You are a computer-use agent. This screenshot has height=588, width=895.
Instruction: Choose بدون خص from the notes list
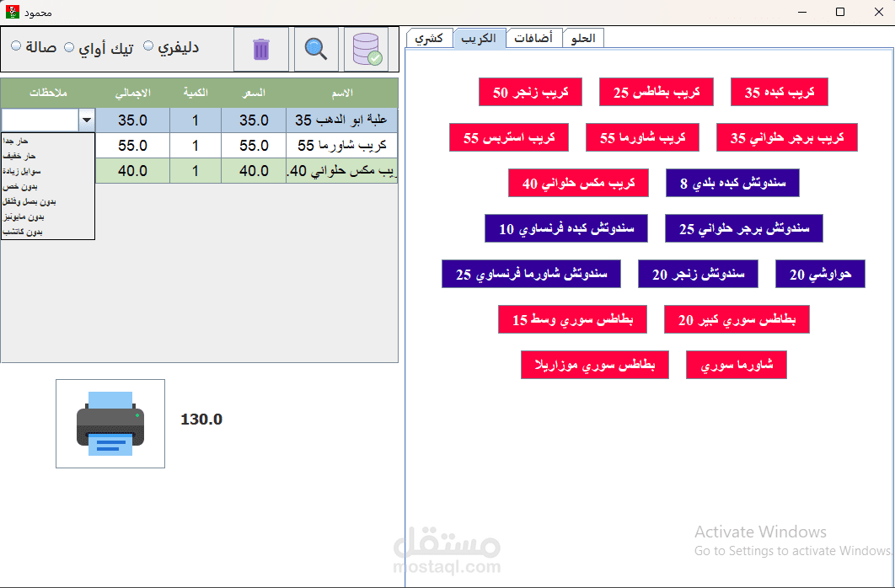48,186
